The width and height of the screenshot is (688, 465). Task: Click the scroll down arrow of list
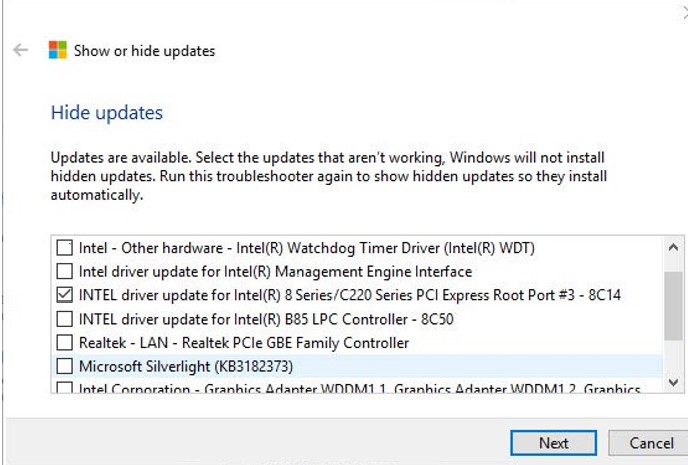[674, 385]
